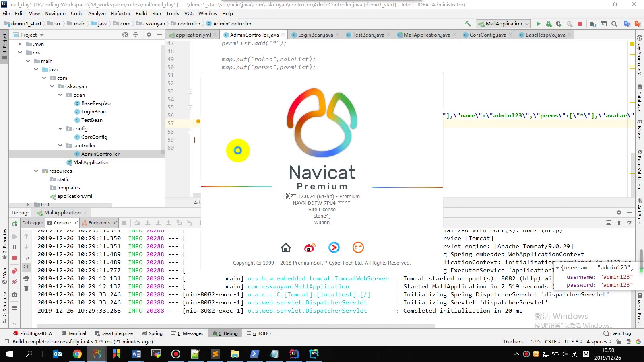Clear console with trash icon
This screenshot has height=362, width=644.
26,288
